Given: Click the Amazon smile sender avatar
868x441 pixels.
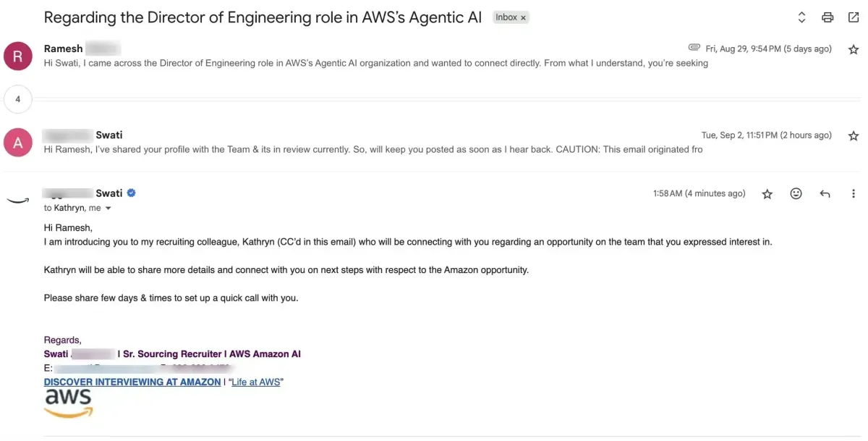Looking at the screenshot, I should tap(18, 201).
